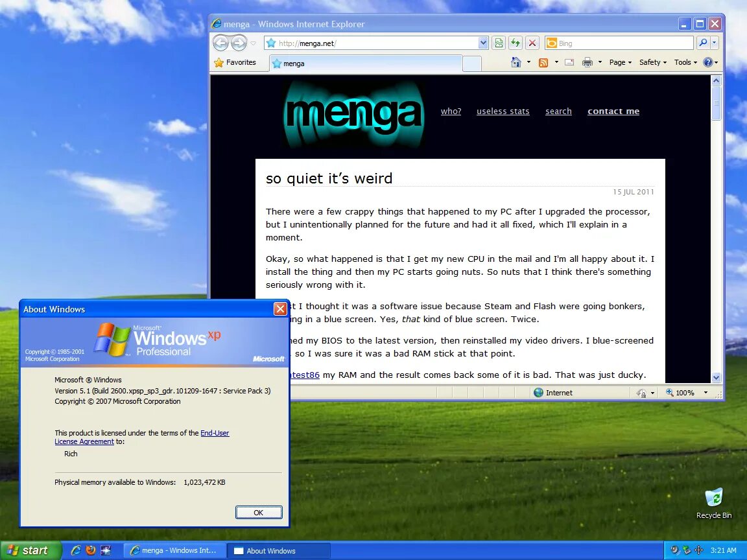Click the memtest86 link in article
Image resolution: width=747 pixels, height=560 pixels.
(304, 375)
